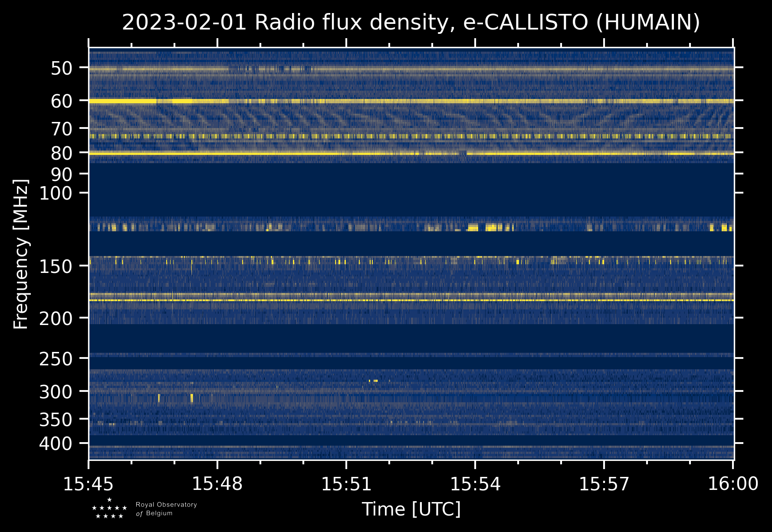772x532 pixels.
Task: Click the 300 MHz frequency tick label
Action: [x=56, y=392]
